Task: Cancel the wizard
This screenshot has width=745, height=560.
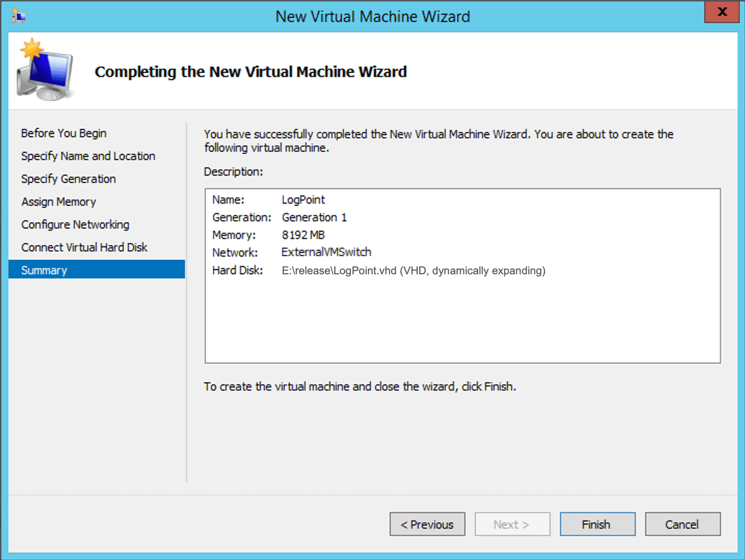Action: click(x=682, y=524)
